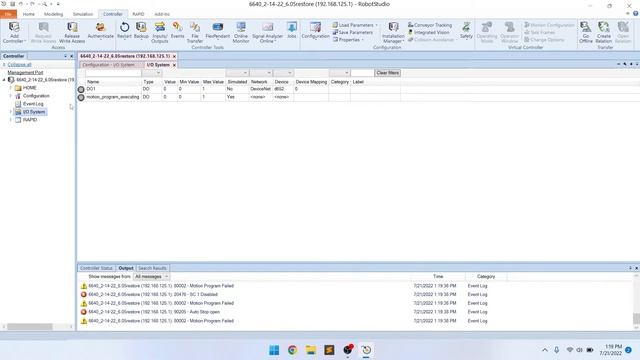The image size is (640, 360).
Task: Select the SC 1 Disabled message
Action: [x=153, y=294]
